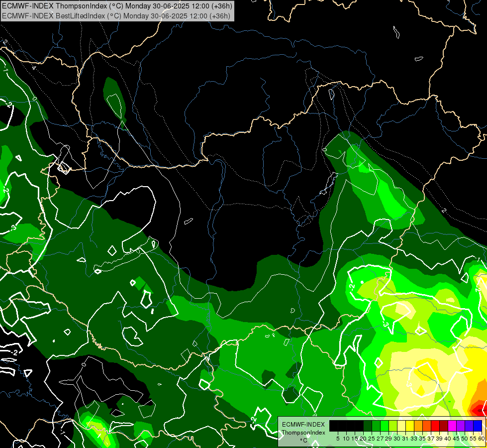
Task: Click the °C unit label in legend
Action: pos(304,441)
